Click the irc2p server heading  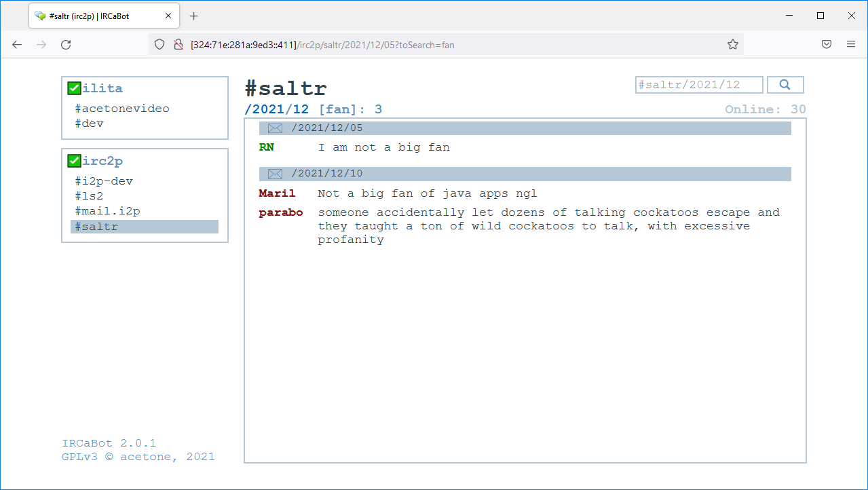(x=103, y=161)
